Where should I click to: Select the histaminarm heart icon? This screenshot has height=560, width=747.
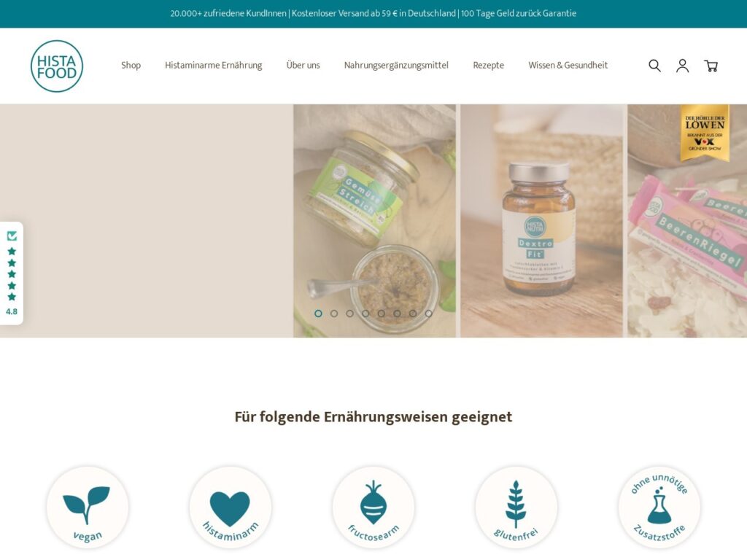tap(230, 507)
